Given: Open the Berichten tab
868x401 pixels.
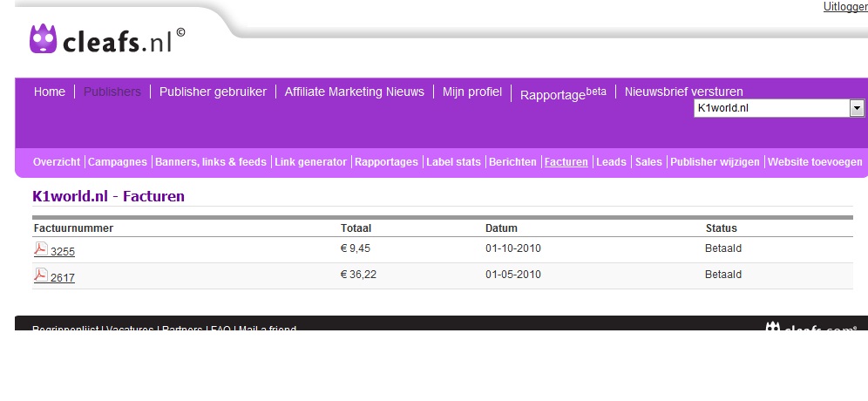Looking at the screenshot, I should (512, 162).
